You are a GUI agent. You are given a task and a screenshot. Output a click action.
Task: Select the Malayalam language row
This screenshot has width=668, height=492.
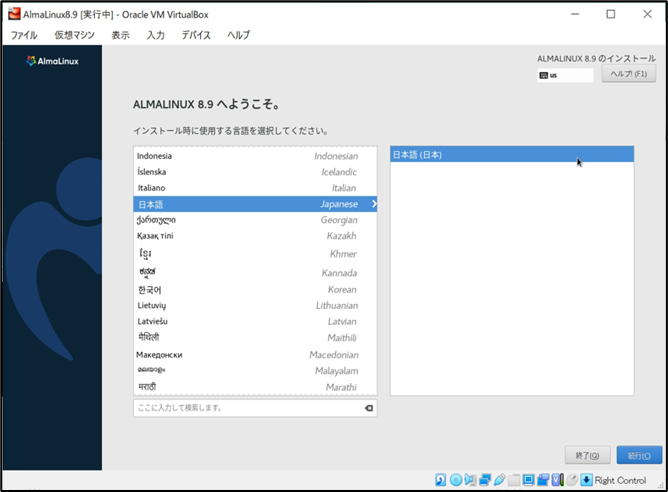255,371
